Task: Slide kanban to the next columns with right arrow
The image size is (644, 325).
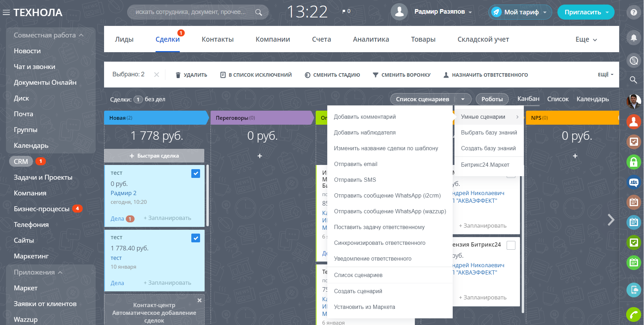Action: coord(611,220)
